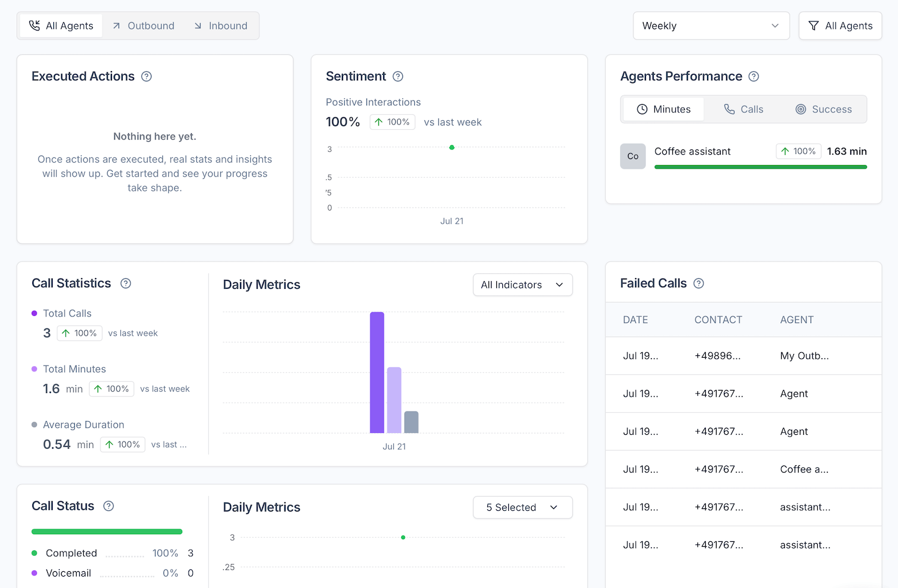898x588 pixels.
Task: Click the phone icon on the Calls tab
Action: click(x=729, y=109)
